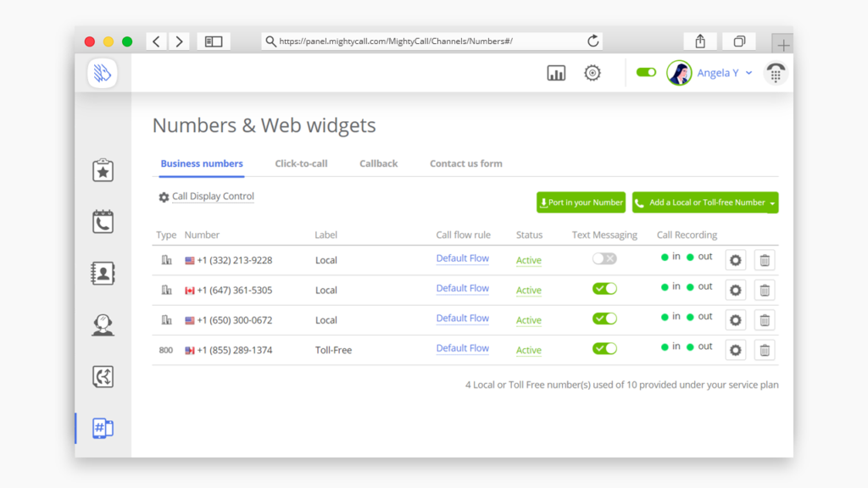Open Call Display Control link
Viewport: 868px width, 488px height.
click(x=212, y=197)
